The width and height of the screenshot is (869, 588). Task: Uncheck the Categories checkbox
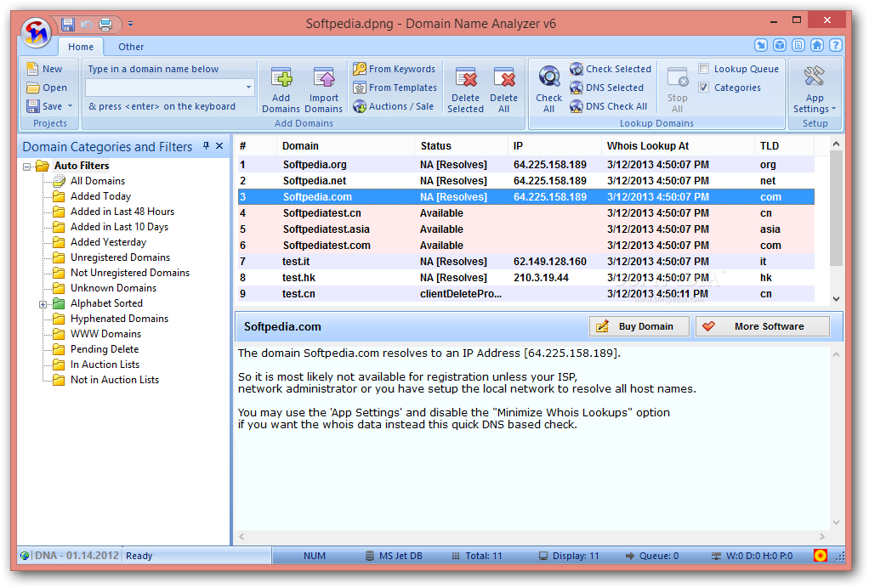tap(704, 88)
